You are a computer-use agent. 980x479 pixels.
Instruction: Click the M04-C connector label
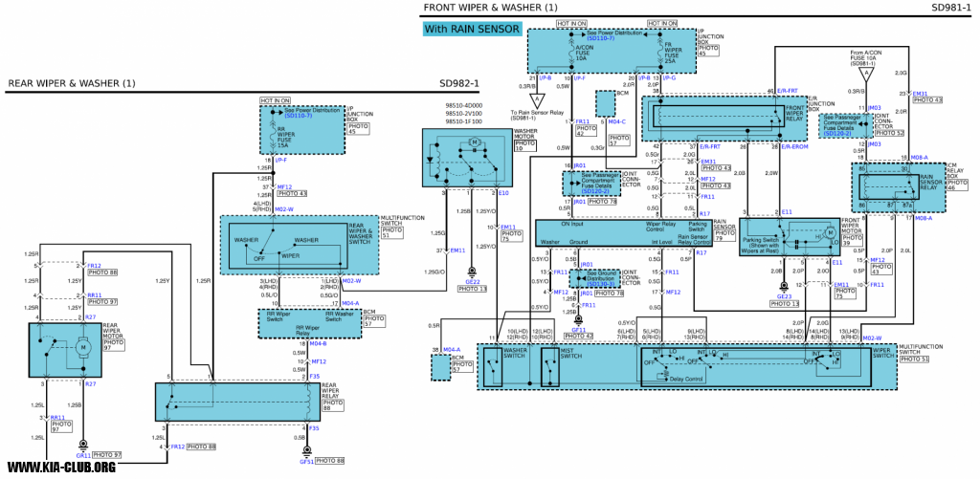coord(617,121)
